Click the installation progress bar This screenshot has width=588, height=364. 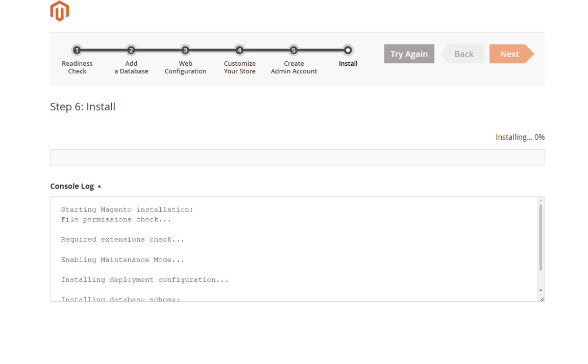[298, 158]
